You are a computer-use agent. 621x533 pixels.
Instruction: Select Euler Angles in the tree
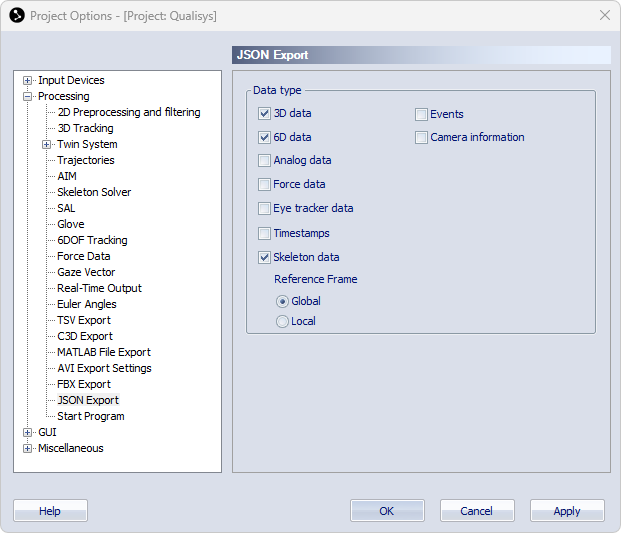[87, 305]
